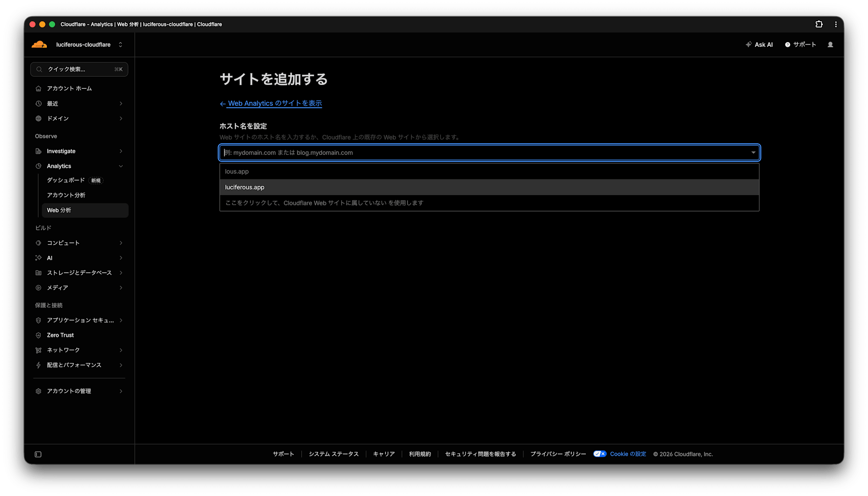Click the ストレージとデータベース icon
The width and height of the screenshot is (868, 496).
click(x=39, y=273)
